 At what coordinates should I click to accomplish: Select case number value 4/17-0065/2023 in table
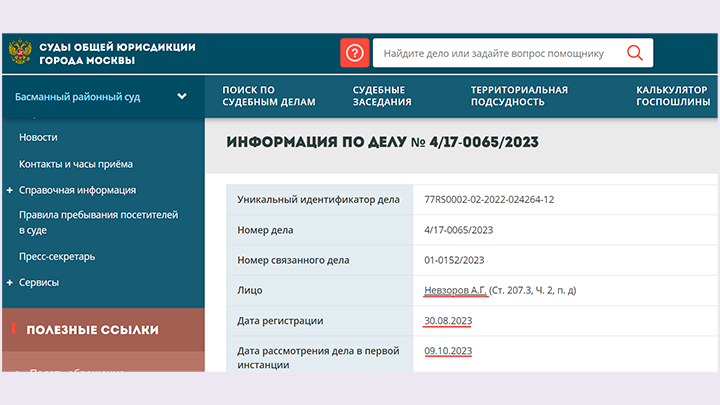click(458, 230)
